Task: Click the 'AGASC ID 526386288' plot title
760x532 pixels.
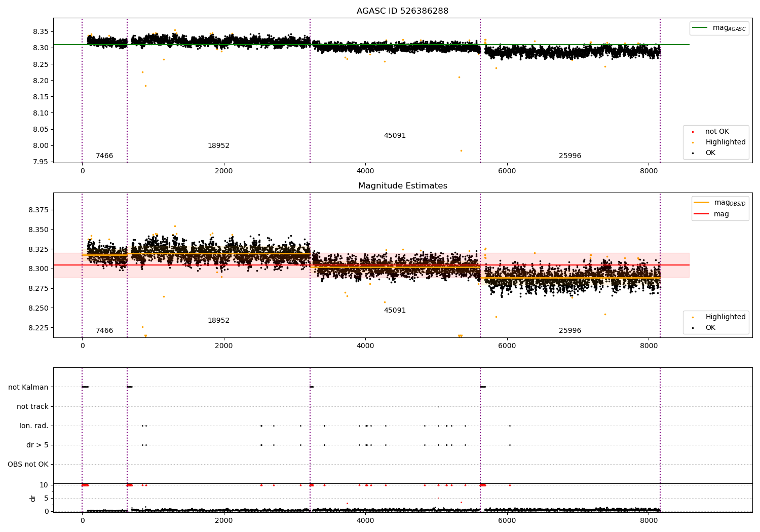Action: click(402, 11)
